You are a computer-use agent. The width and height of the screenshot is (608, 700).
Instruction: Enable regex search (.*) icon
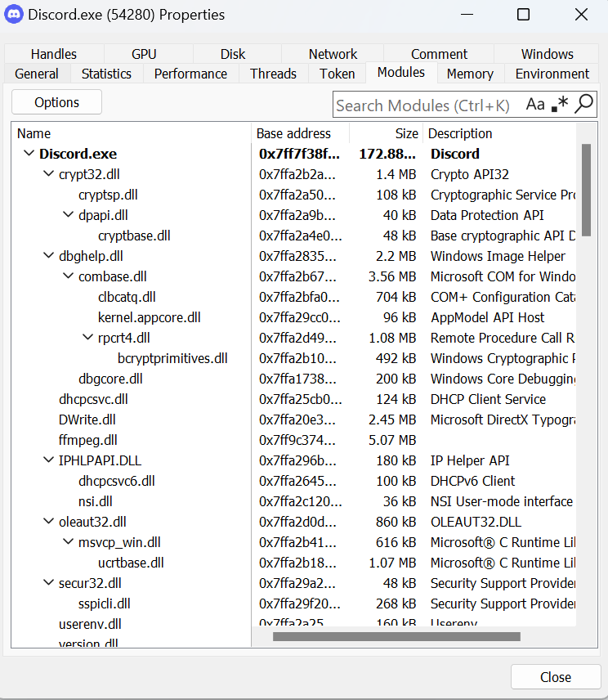[560, 105]
